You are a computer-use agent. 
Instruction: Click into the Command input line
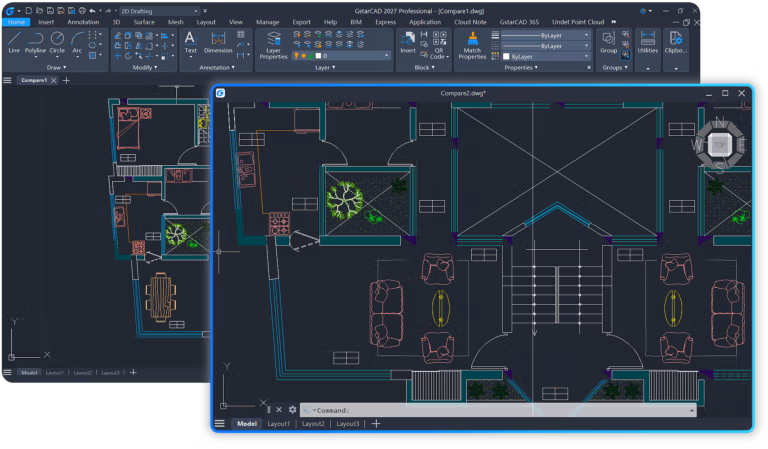498,410
